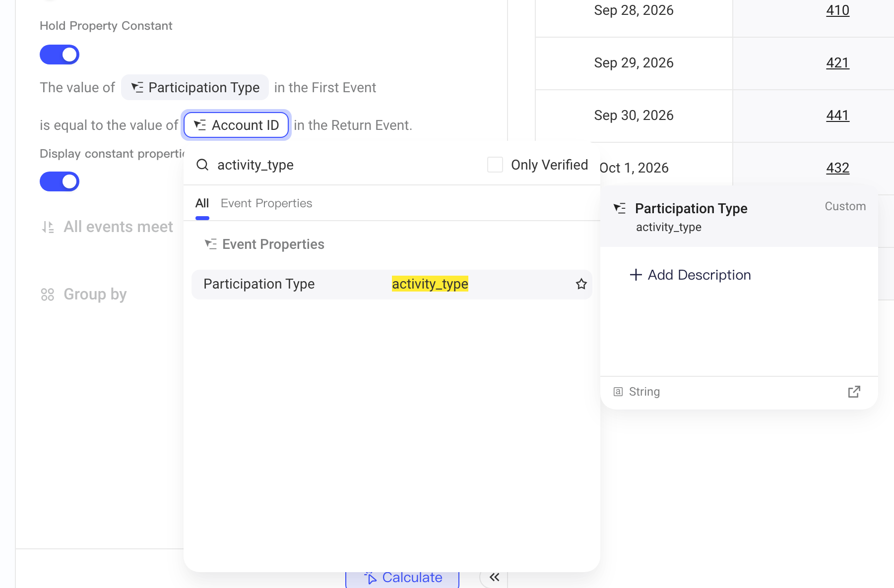
Task: Click the Sep 29, 2026 date cell
Action: pos(634,63)
